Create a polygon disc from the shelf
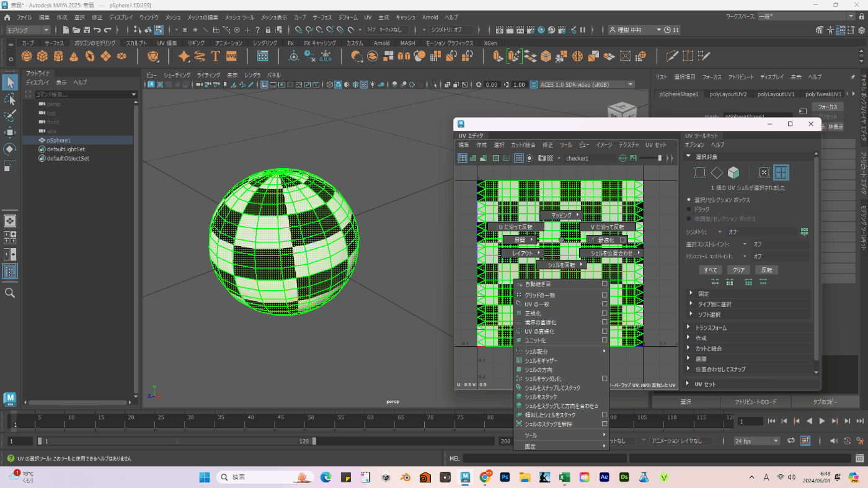This screenshot has height=488, width=868. [122, 56]
